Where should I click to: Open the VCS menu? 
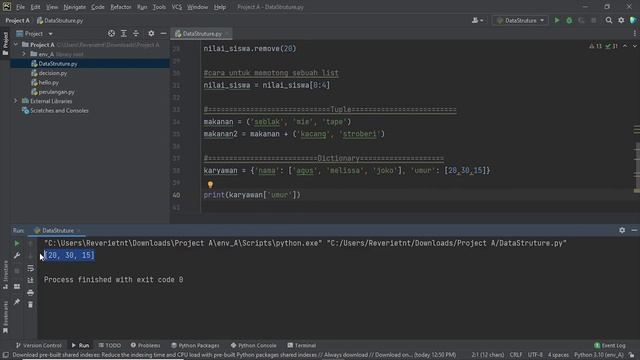click(x=177, y=7)
